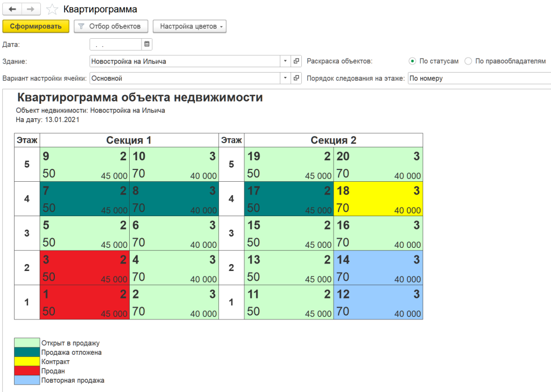Select the По статусам radio option

[412, 61]
